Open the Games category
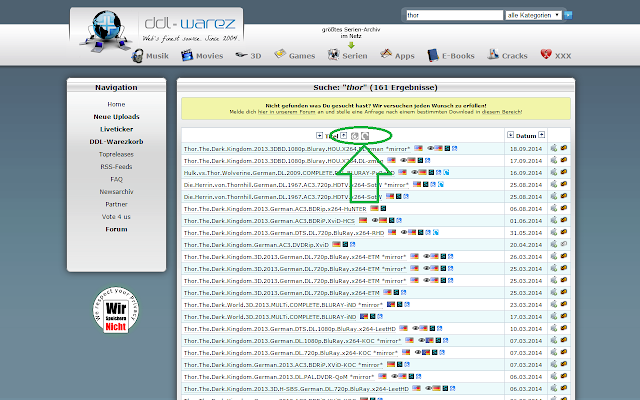Viewport: 640px width, 400px height. [294, 56]
